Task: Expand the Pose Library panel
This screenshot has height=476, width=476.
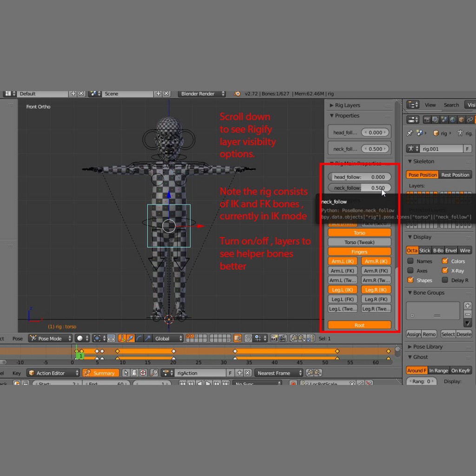Action: tap(427, 347)
